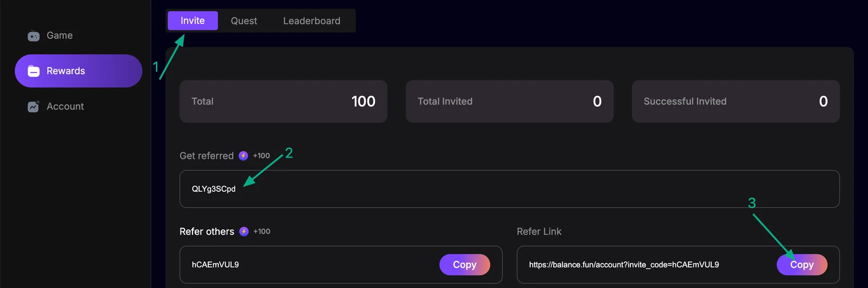Click the Get referred code input field
Screen dimensions: 868x288
pyautogui.click(x=509, y=189)
